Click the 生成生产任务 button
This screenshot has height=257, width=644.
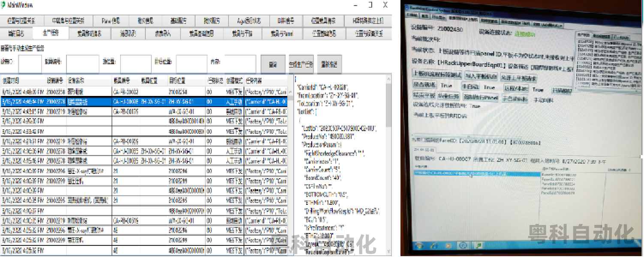pos(301,64)
